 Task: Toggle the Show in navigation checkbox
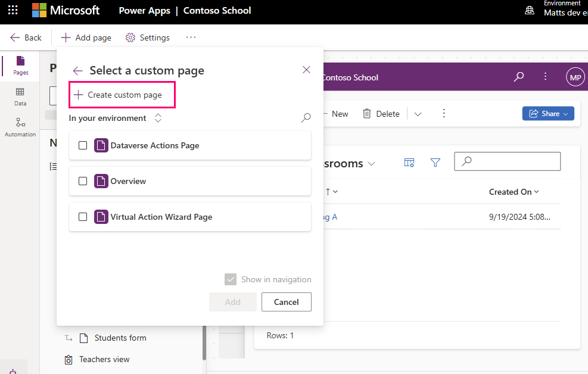(x=230, y=279)
